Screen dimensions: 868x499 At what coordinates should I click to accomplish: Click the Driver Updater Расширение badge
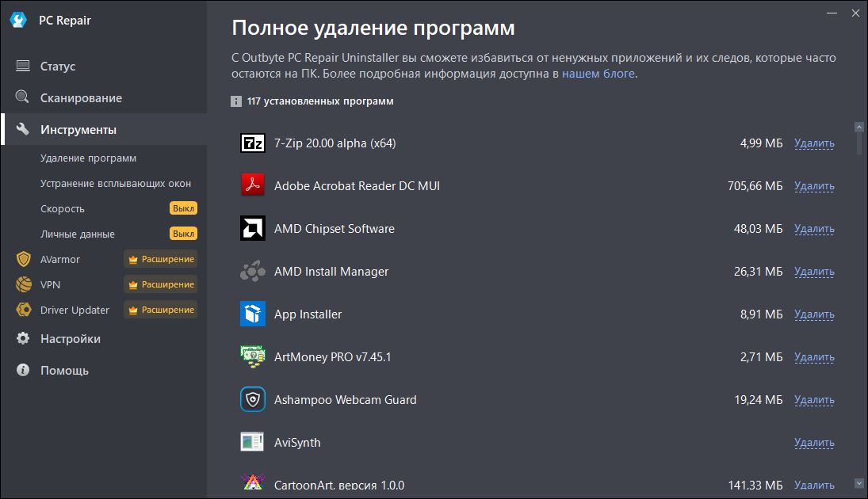[x=161, y=310]
